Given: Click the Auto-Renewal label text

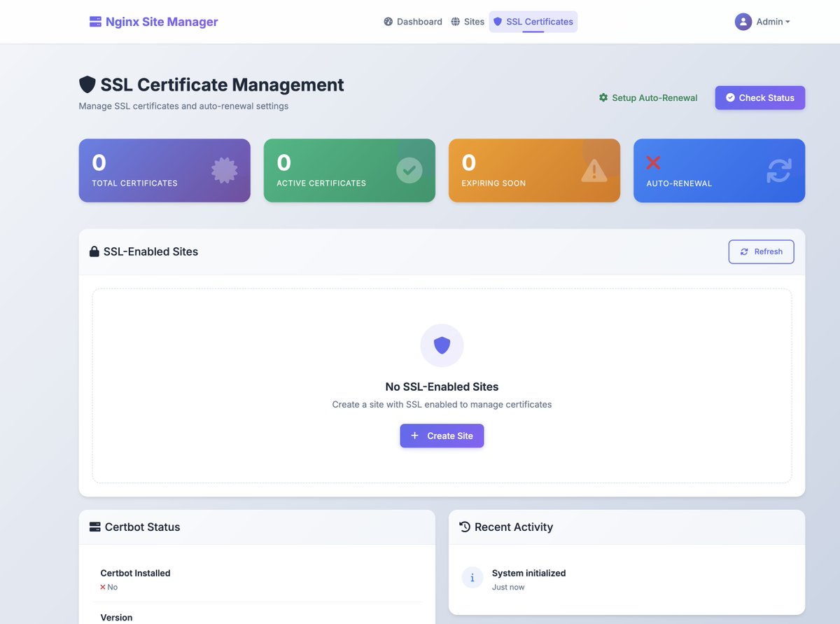Looking at the screenshot, I should pos(679,183).
